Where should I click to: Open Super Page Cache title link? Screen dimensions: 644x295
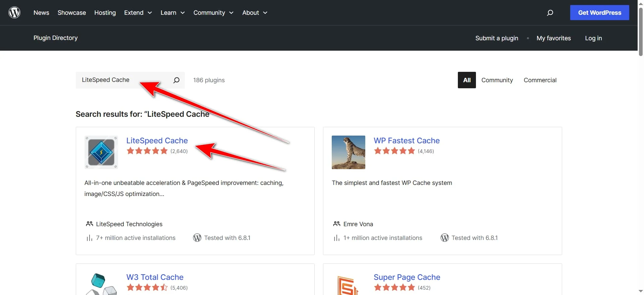coord(407,277)
